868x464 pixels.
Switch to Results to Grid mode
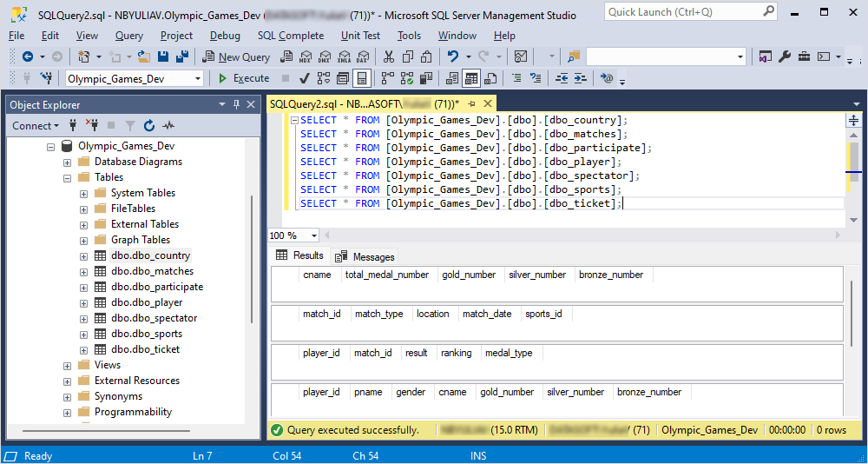[x=471, y=78]
